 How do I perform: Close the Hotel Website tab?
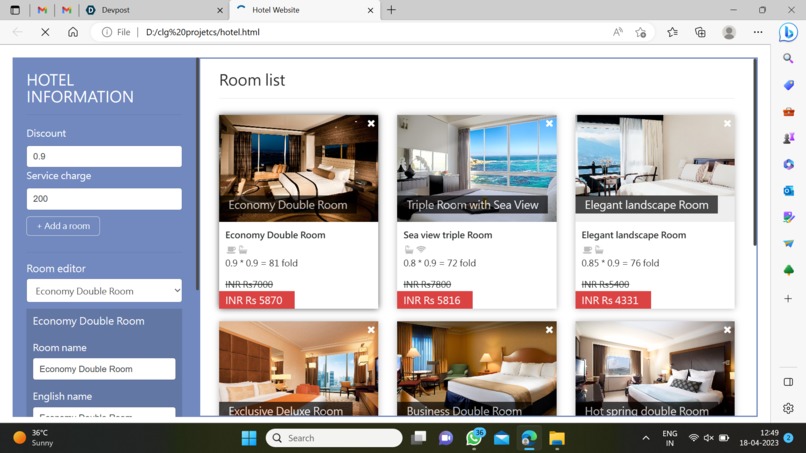pos(370,10)
